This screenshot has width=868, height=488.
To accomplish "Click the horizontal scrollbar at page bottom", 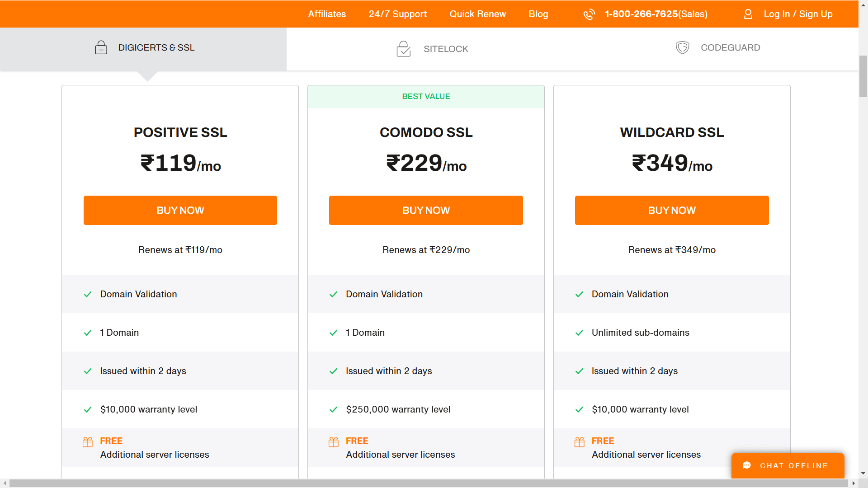I will coord(429,483).
